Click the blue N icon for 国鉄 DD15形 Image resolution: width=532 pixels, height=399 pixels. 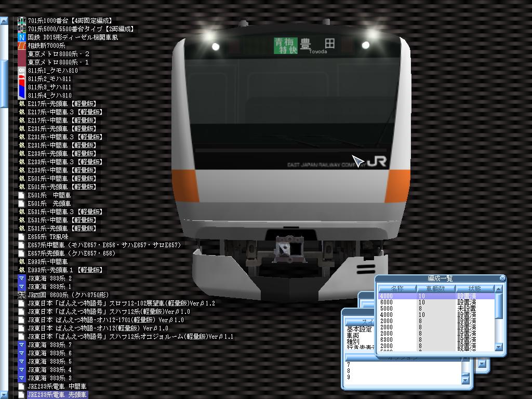pos(22,37)
